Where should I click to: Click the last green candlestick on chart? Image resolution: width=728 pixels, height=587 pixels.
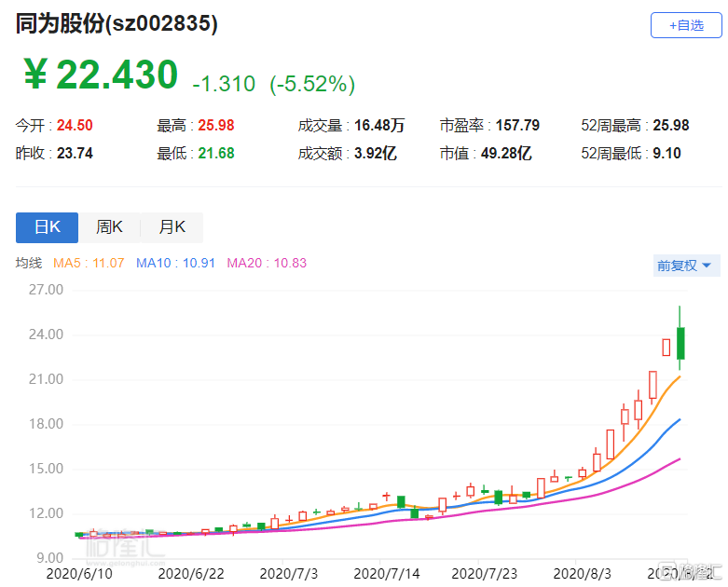click(x=680, y=344)
